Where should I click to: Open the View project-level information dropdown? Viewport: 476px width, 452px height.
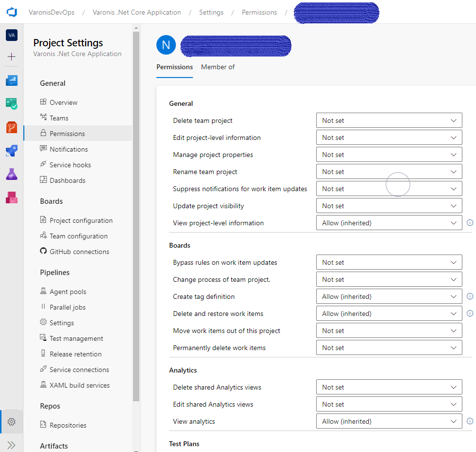[389, 223]
